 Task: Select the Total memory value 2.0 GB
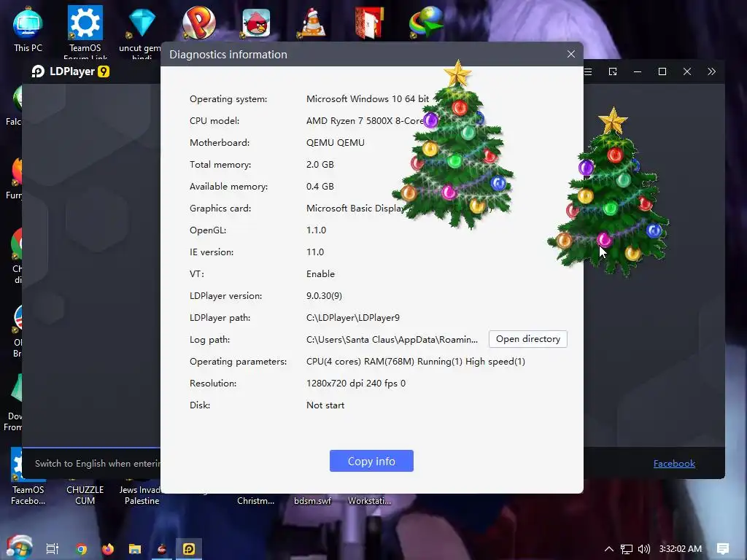tap(320, 164)
